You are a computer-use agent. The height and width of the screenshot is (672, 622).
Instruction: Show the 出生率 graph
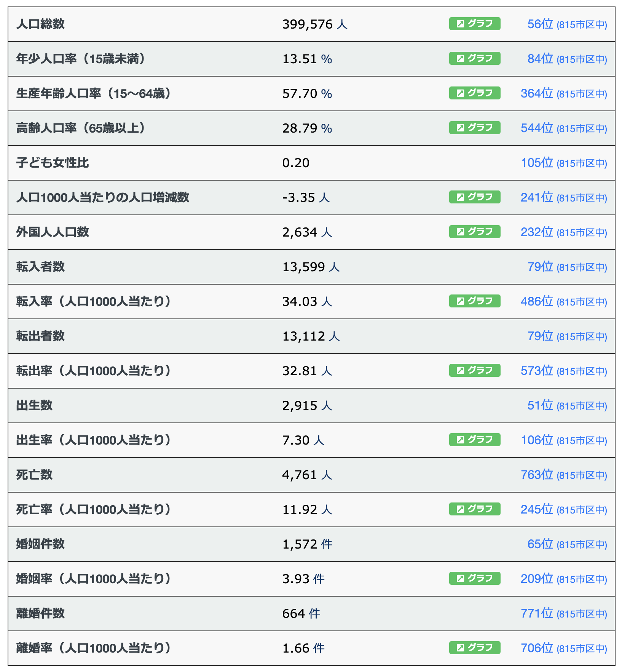coord(474,440)
